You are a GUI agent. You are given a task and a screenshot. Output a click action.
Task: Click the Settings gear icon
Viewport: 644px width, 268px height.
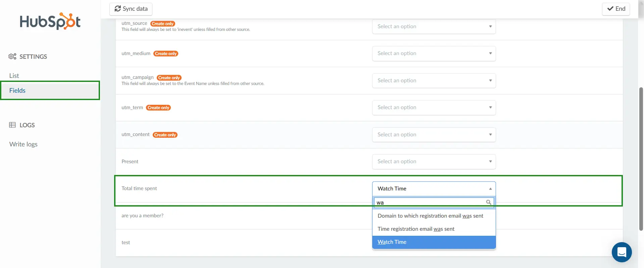point(12,56)
